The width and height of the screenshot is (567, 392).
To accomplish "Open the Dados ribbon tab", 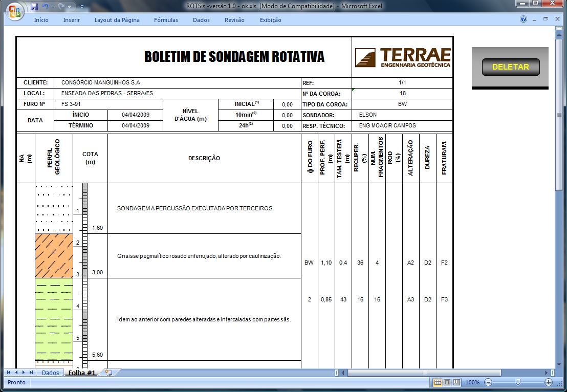I will [x=202, y=20].
